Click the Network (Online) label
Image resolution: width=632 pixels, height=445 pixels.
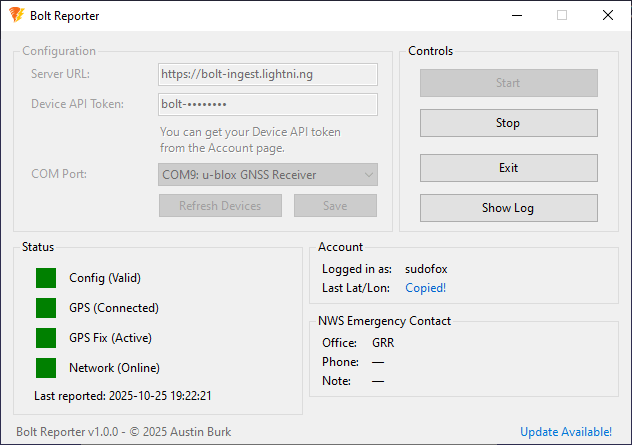114,368
